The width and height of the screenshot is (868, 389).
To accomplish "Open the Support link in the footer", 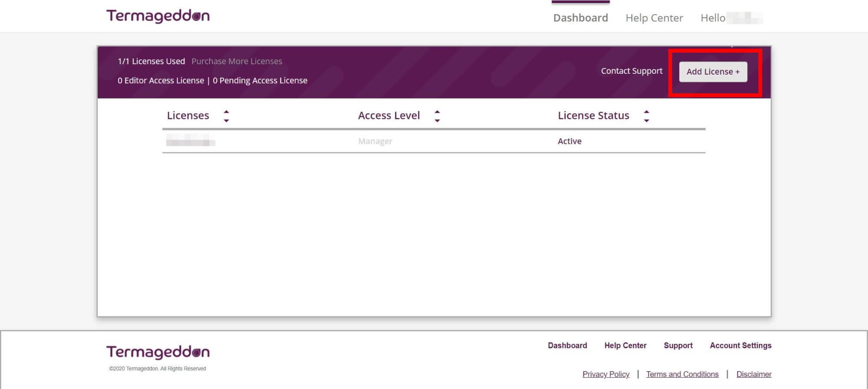I will (678, 345).
